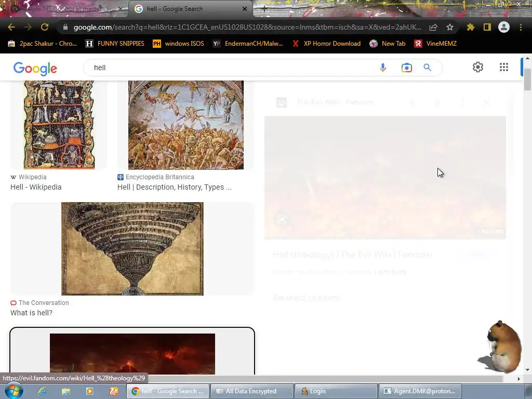Open the VineMEMZ bookmark
The width and height of the screenshot is (532, 399).
[435, 44]
